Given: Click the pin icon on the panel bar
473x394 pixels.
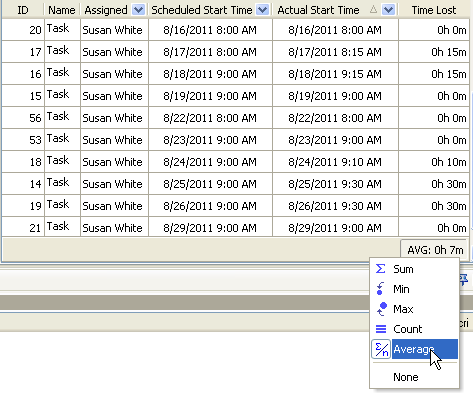Looking at the screenshot, I should (463, 279).
